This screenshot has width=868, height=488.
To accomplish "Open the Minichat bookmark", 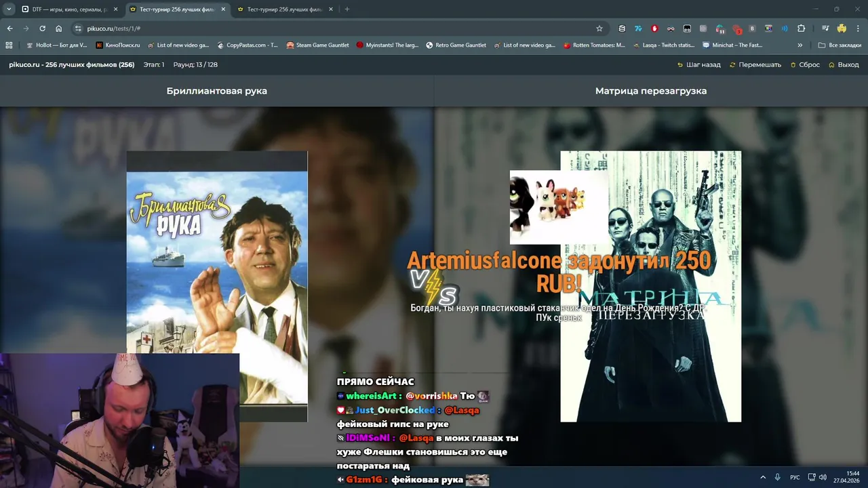I will coord(734,45).
